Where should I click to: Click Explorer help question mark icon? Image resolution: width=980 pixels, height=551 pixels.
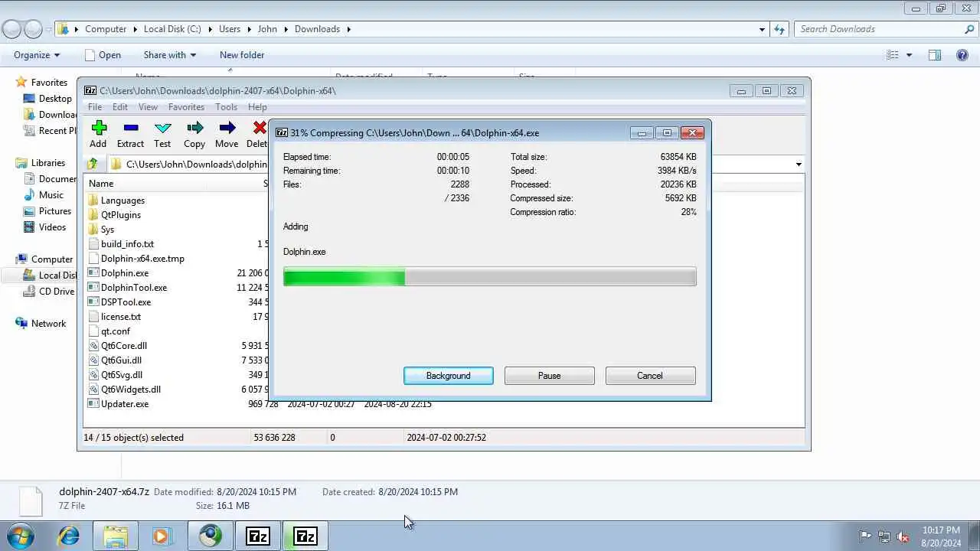pyautogui.click(x=962, y=55)
